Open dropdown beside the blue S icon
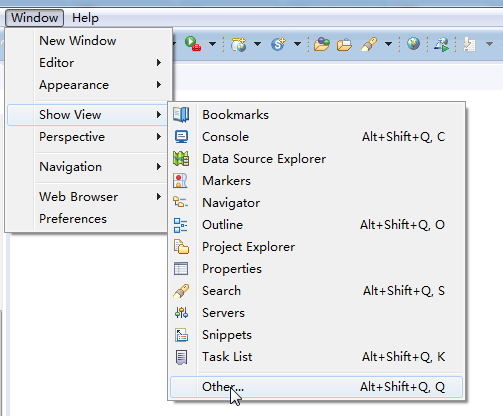This screenshot has height=416, width=503. click(x=297, y=44)
